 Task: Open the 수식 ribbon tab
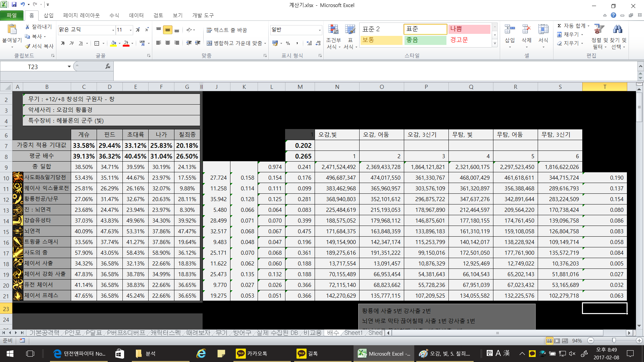(x=114, y=15)
